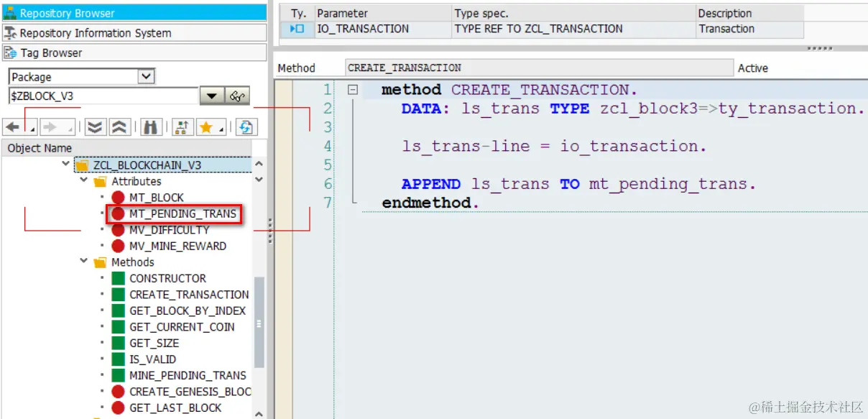868x419 pixels.
Task: Open the CONSTRUCTOR method
Action: 167,278
